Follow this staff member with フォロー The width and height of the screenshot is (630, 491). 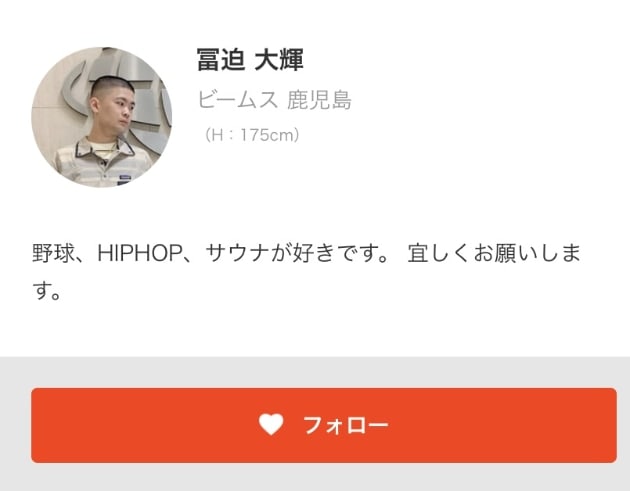point(324,425)
